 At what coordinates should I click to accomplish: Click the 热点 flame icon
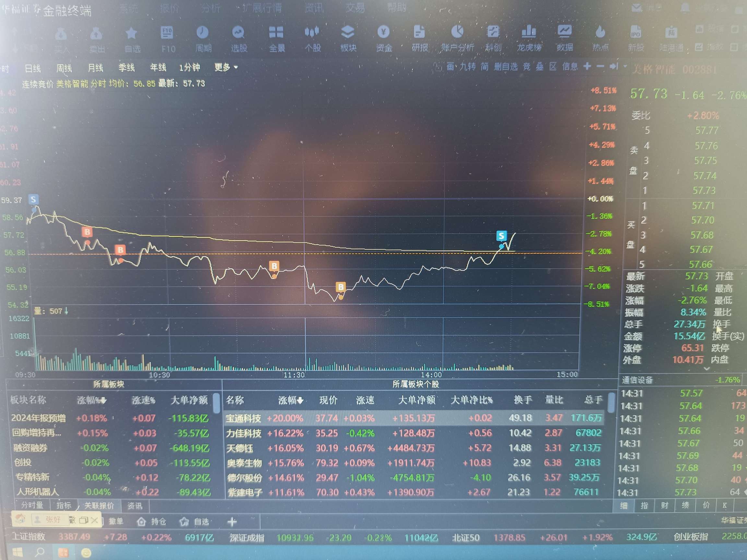[x=600, y=33]
